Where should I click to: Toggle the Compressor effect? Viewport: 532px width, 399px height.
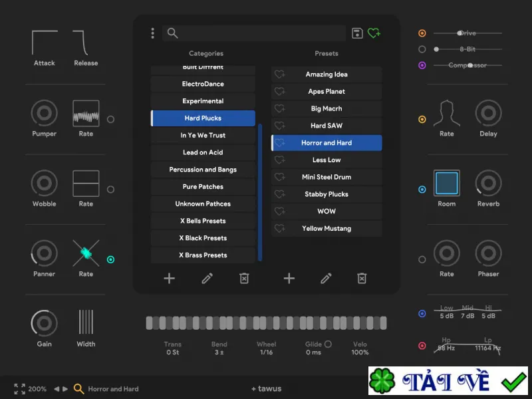click(422, 65)
